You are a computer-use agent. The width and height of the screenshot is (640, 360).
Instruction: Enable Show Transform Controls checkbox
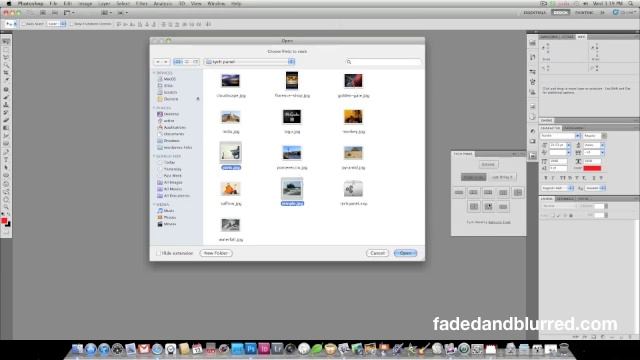[x=71, y=24]
